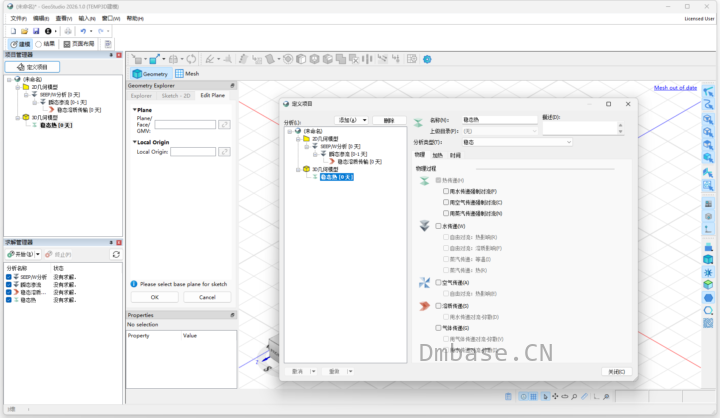Click the top cursor-select icon in right sidebar
The height and width of the screenshot is (418, 720).
tap(708, 91)
